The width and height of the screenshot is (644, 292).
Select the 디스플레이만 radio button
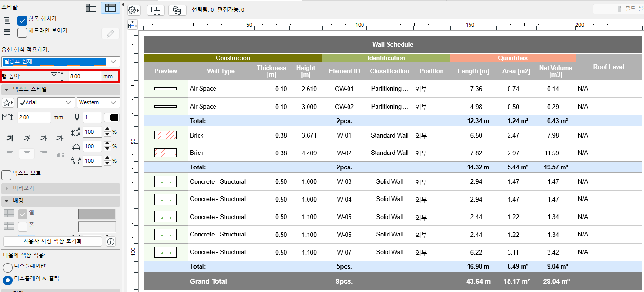click(x=8, y=267)
